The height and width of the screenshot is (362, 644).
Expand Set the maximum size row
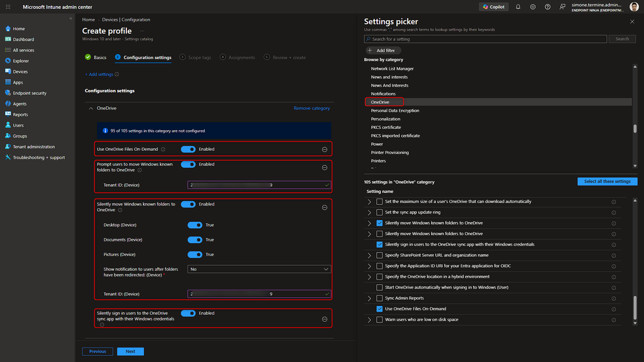point(369,202)
